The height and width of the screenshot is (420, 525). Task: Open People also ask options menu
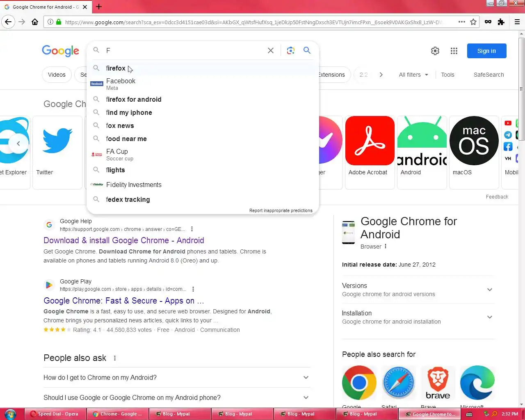pyautogui.click(x=115, y=358)
